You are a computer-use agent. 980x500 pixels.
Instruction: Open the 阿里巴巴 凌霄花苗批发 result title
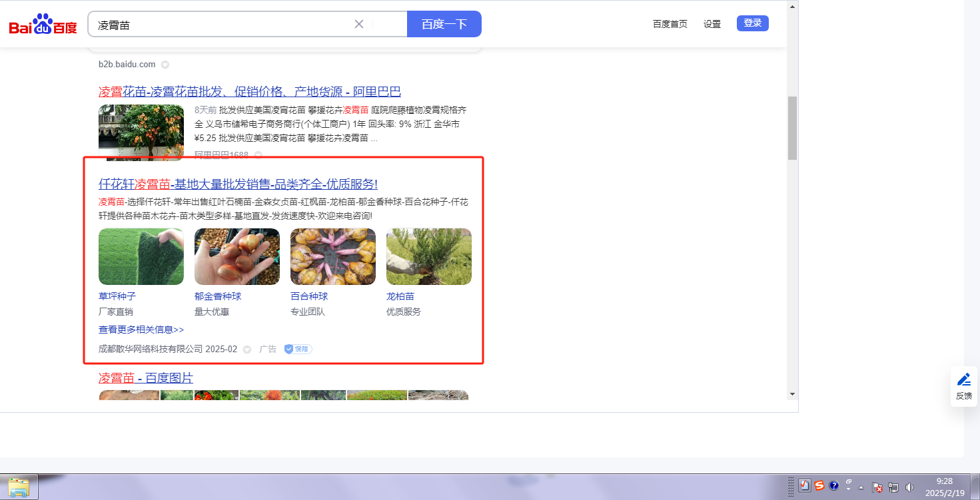(250, 91)
